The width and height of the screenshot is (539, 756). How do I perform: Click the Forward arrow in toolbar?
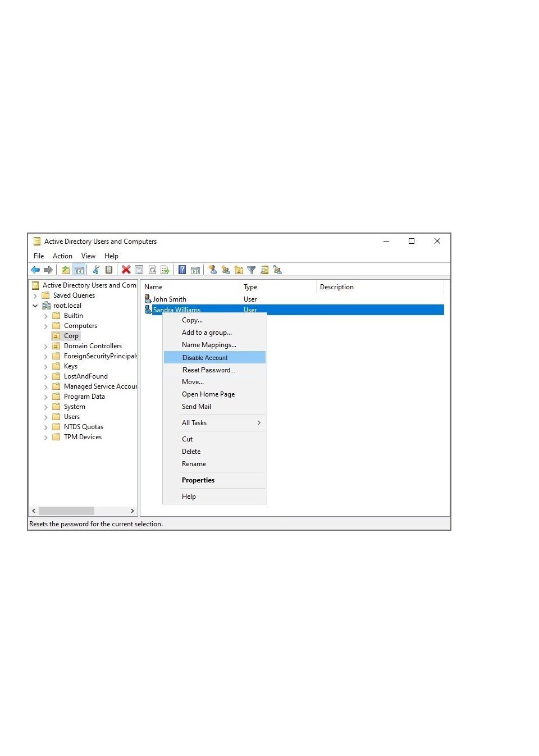pyautogui.click(x=48, y=270)
